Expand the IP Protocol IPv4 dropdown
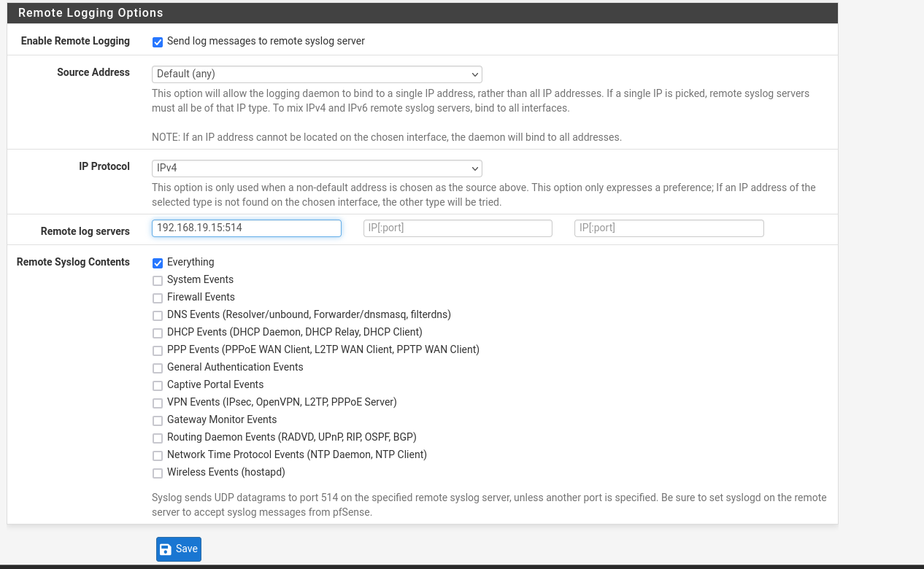Screen dimensions: 924x569 pos(317,169)
